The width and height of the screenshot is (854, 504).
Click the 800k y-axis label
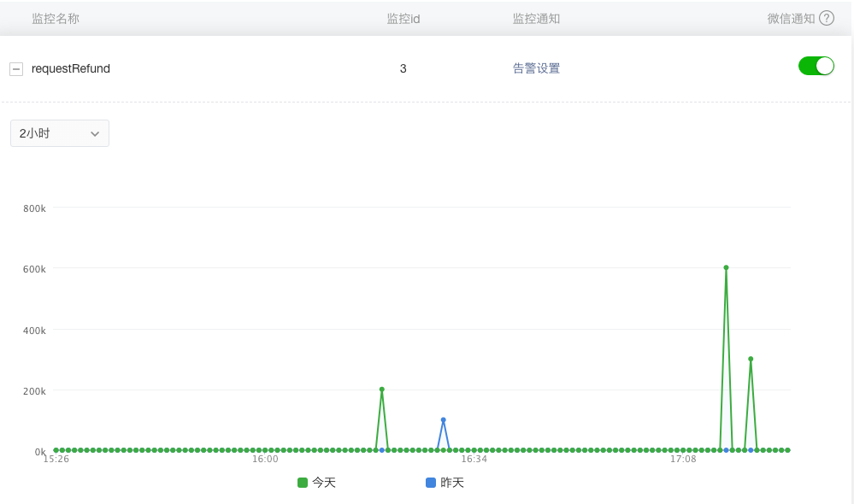[34, 208]
